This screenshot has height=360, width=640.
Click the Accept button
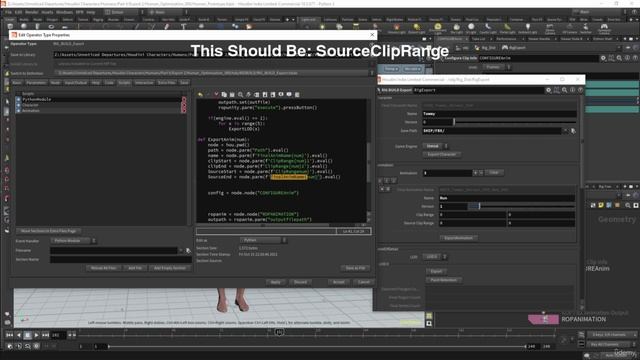(x=338, y=282)
